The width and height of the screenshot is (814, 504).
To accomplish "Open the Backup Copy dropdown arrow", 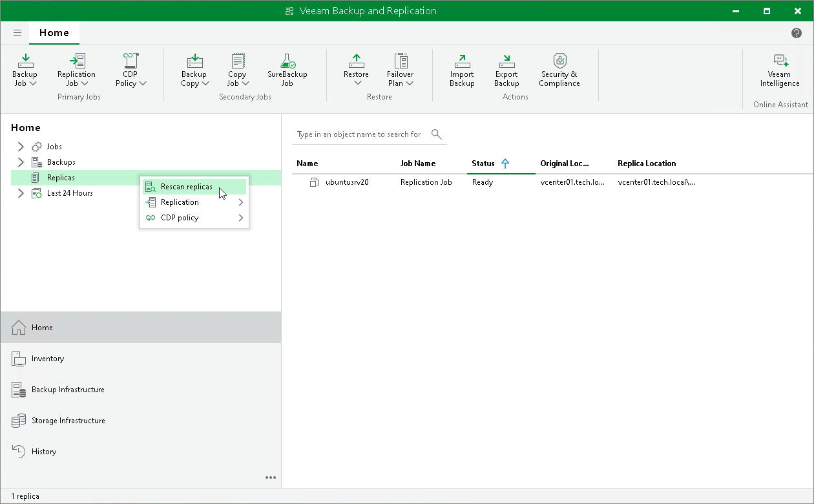I will pos(205,83).
